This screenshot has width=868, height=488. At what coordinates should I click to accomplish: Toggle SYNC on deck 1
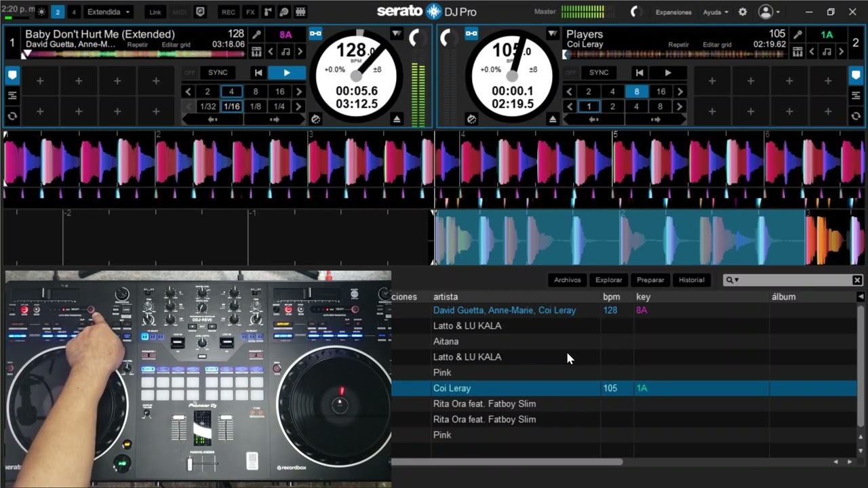pos(218,73)
